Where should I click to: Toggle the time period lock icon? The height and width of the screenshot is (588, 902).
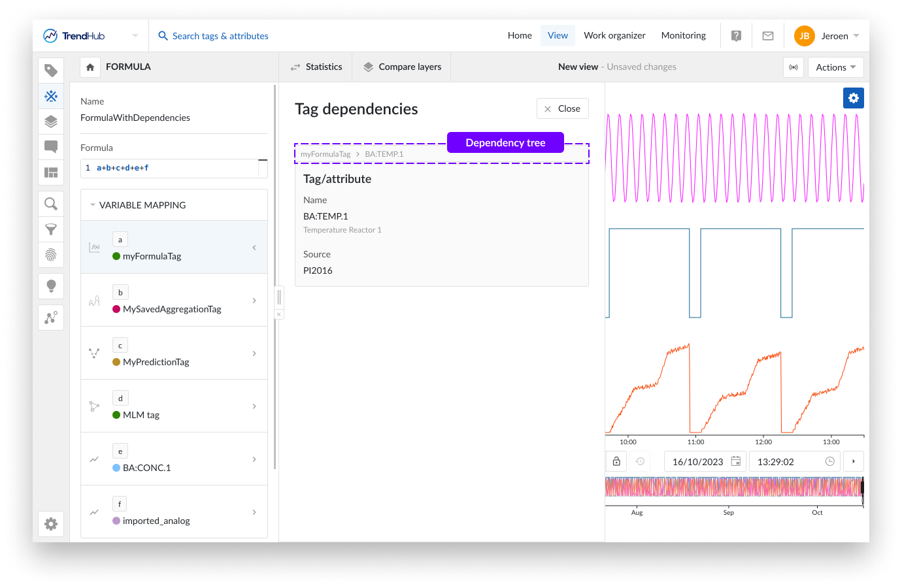tap(616, 461)
